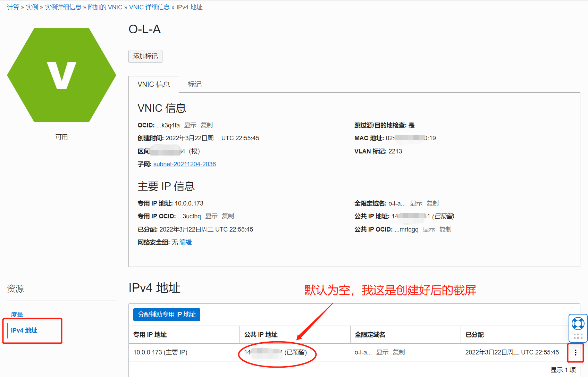Open 附加的 VNIC breadcrumb
This screenshot has height=377, width=588.
tap(105, 7)
